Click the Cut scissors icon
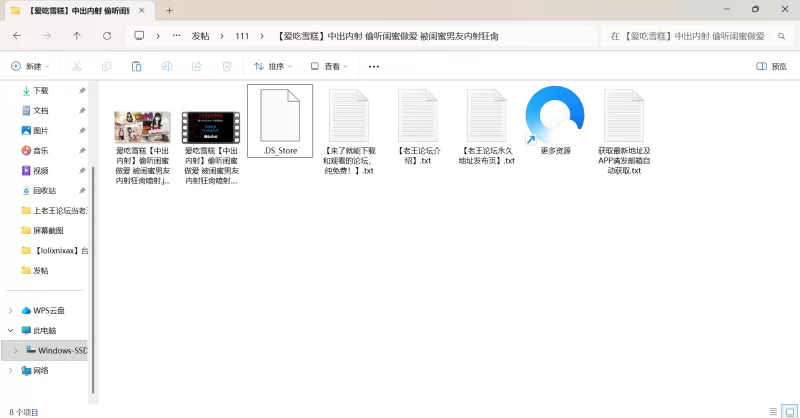800x418 pixels. (76, 66)
